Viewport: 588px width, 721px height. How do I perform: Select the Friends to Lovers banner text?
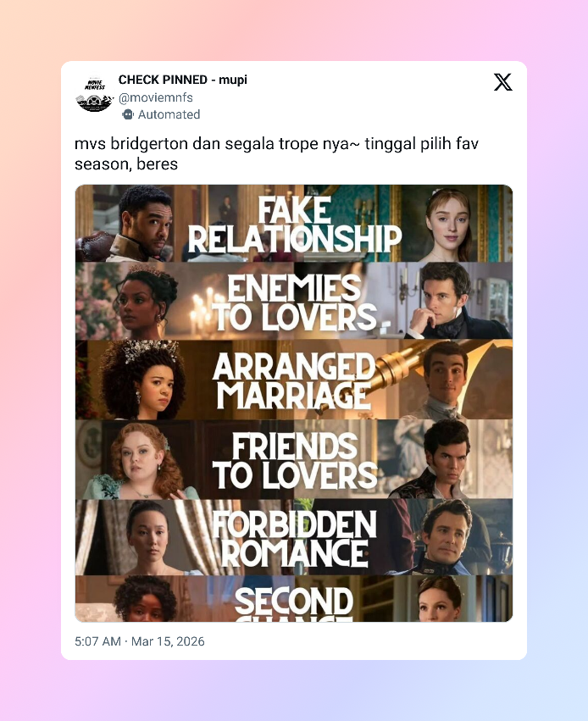tap(294, 461)
